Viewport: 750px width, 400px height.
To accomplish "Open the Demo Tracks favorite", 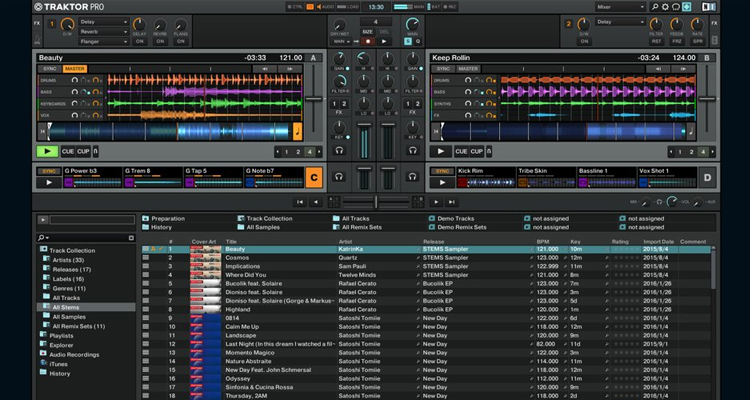I will pyautogui.click(x=454, y=219).
